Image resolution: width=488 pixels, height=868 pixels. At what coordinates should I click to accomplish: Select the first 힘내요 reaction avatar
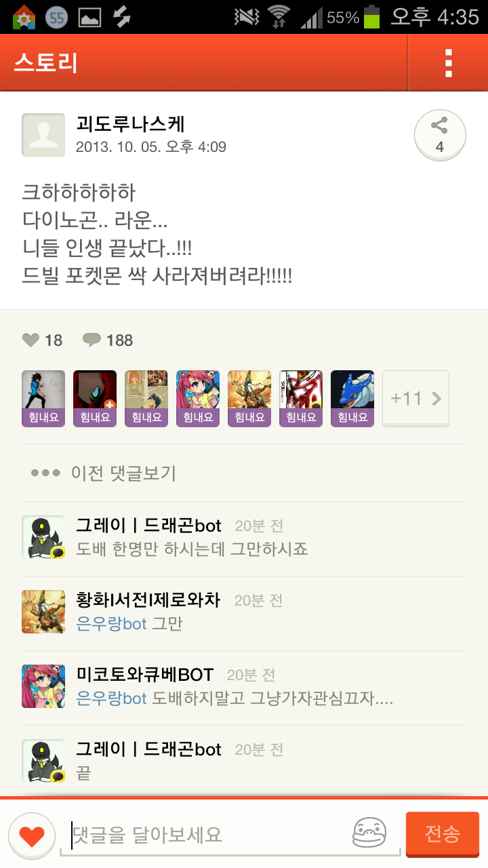coord(43,398)
